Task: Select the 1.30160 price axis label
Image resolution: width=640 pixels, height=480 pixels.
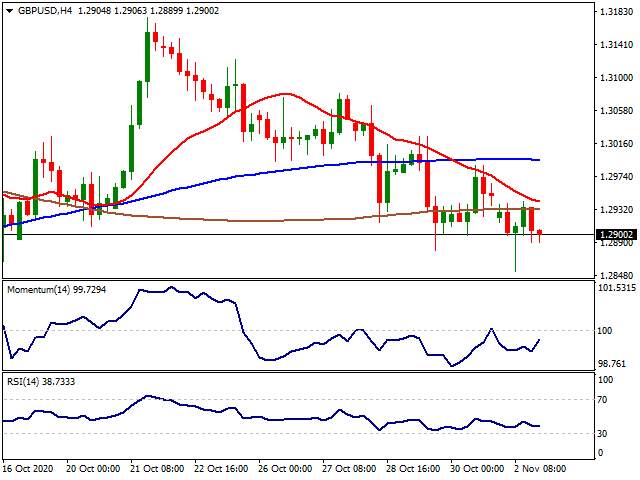Action: point(616,144)
